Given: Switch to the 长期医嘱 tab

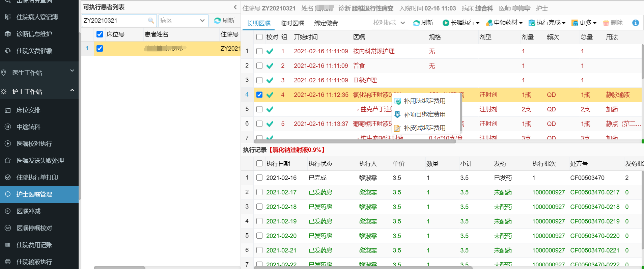Looking at the screenshot, I should point(259,23).
